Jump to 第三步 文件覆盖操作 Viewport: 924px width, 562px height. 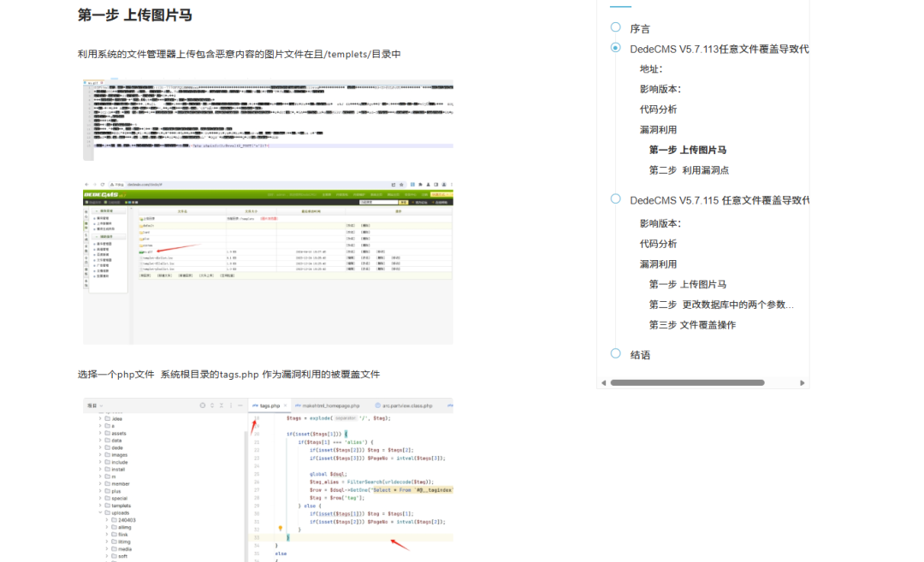tap(692, 325)
